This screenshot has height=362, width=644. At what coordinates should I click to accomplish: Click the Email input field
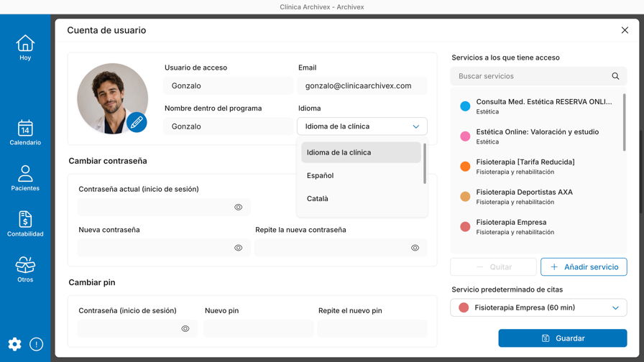362,85
